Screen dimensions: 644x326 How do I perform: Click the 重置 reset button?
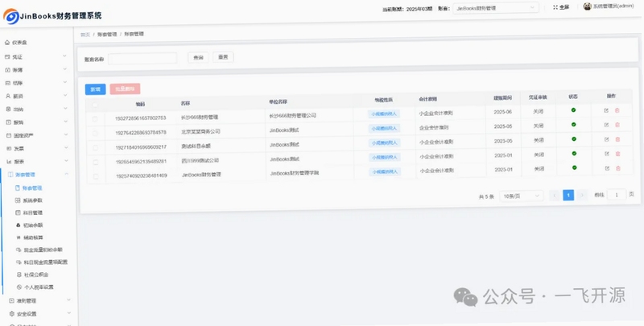pyautogui.click(x=223, y=57)
